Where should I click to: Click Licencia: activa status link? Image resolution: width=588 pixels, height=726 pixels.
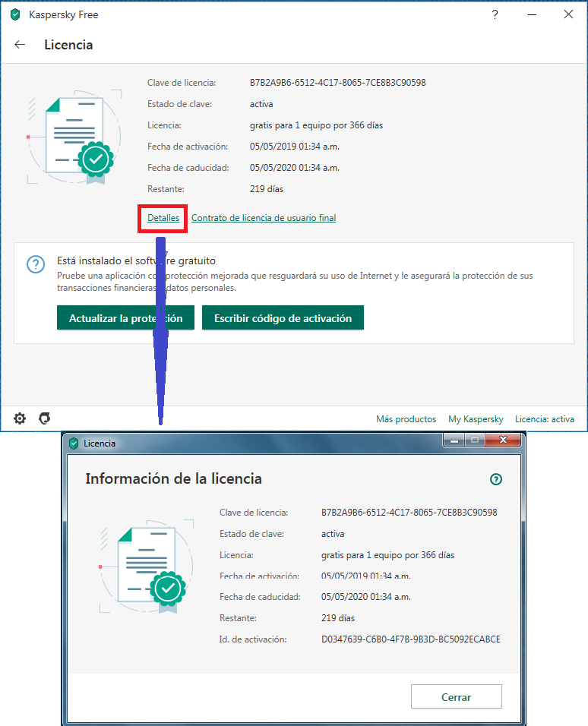[545, 419]
